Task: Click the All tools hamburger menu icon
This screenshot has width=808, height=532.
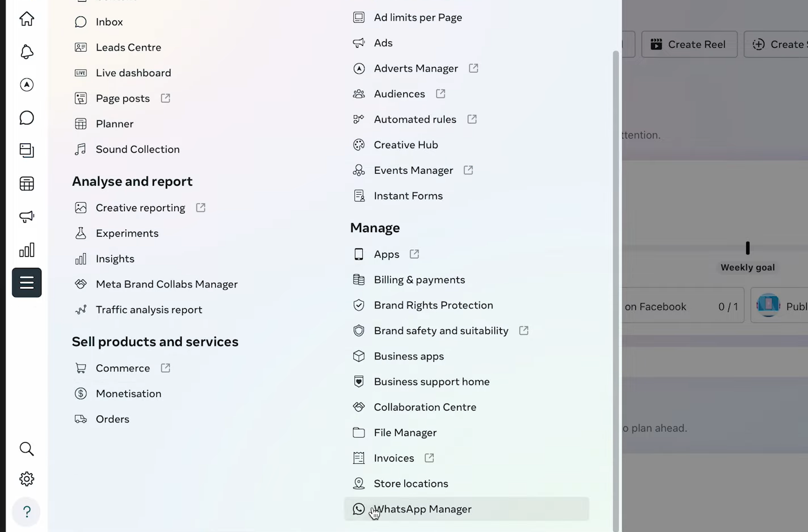Action: (x=27, y=283)
